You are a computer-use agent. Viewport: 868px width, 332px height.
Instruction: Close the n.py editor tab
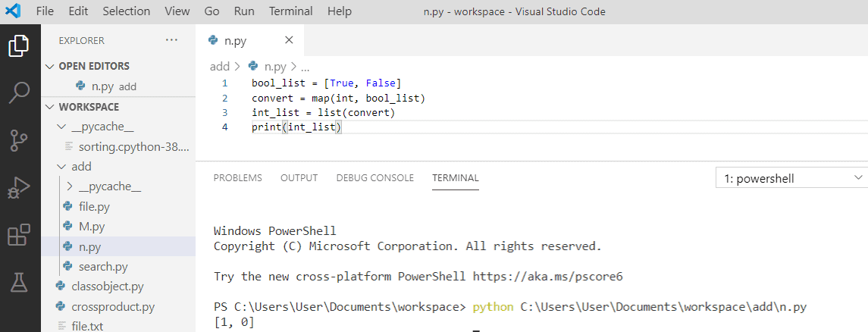(x=288, y=40)
